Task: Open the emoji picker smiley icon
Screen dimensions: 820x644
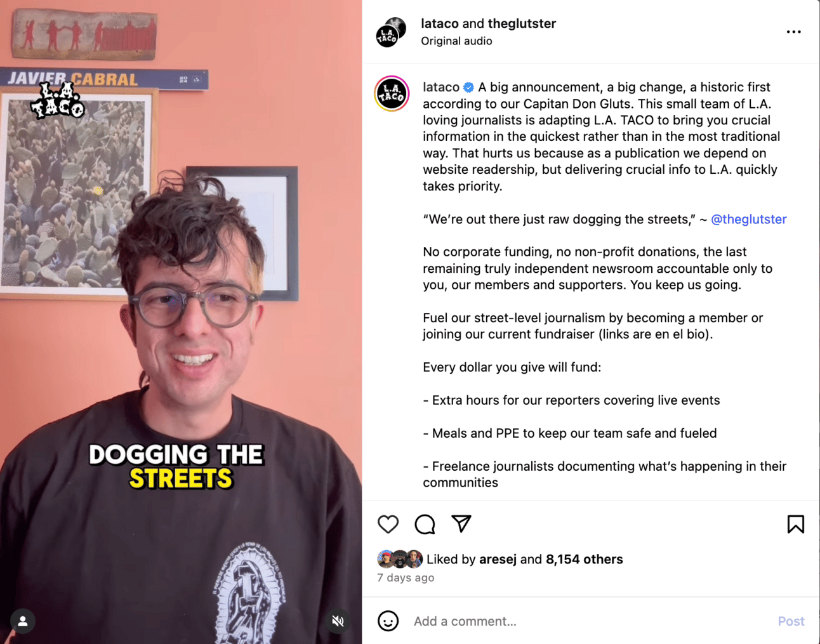Action: [388, 621]
